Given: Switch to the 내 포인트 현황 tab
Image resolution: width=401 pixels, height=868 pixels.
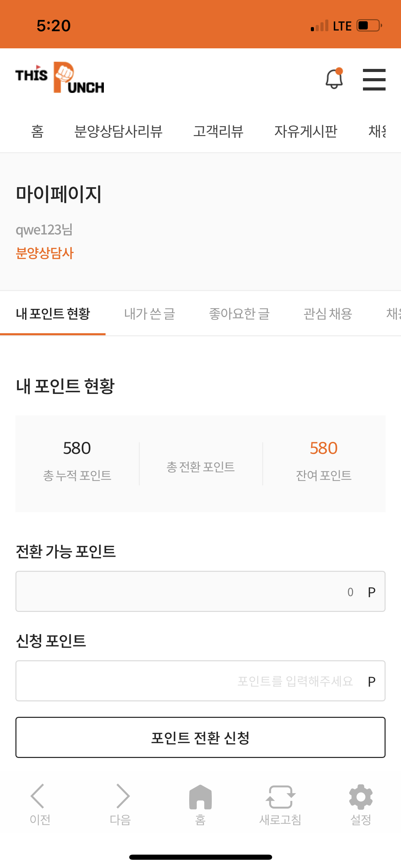Looking at the screenshot, I should [53, 314].
